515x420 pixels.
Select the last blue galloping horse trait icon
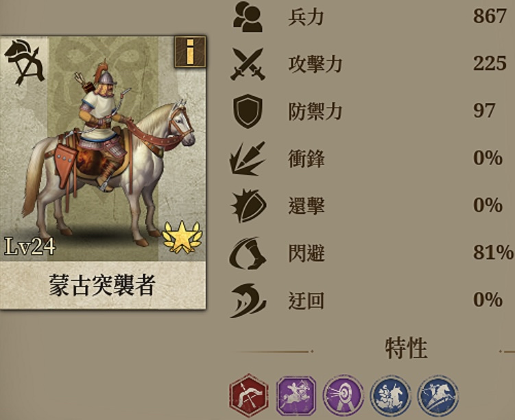[x=438, y=396]
